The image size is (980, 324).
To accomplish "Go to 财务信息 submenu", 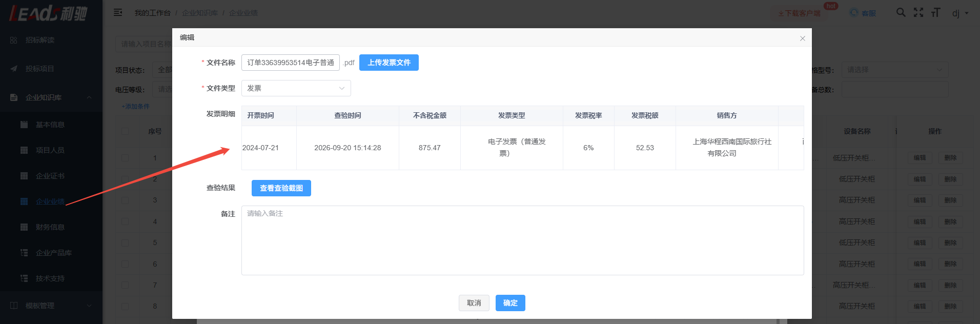I will (x=50, y=227).
